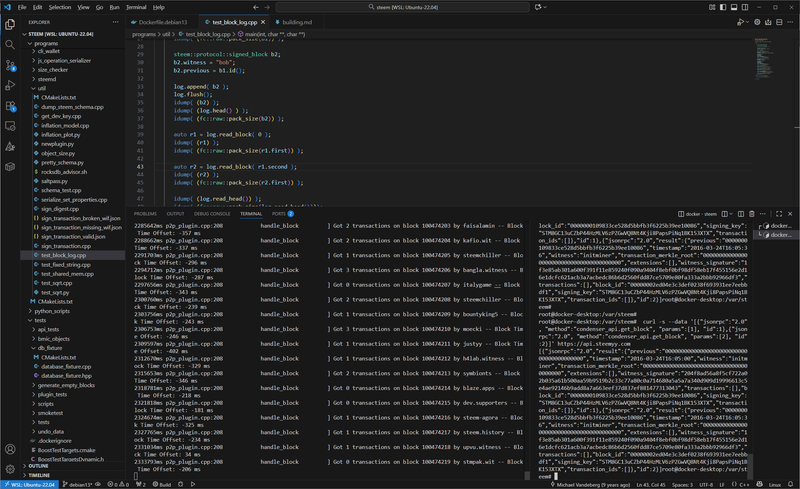Open Run and Debug view
Image resolution: width=800 pixels, height=489 pixels.
[x=11, y=85]
